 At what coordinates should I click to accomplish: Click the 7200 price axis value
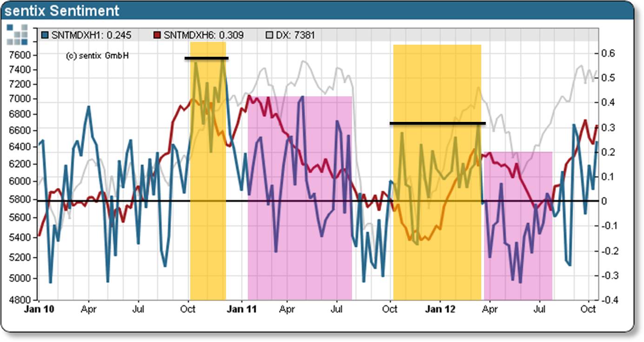coord(19,84)
